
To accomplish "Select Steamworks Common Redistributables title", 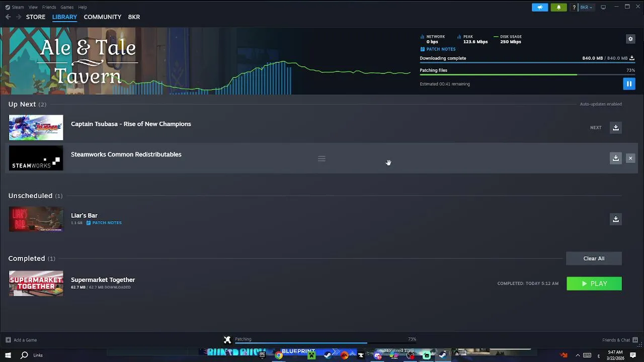I will [x=126, y=154].
